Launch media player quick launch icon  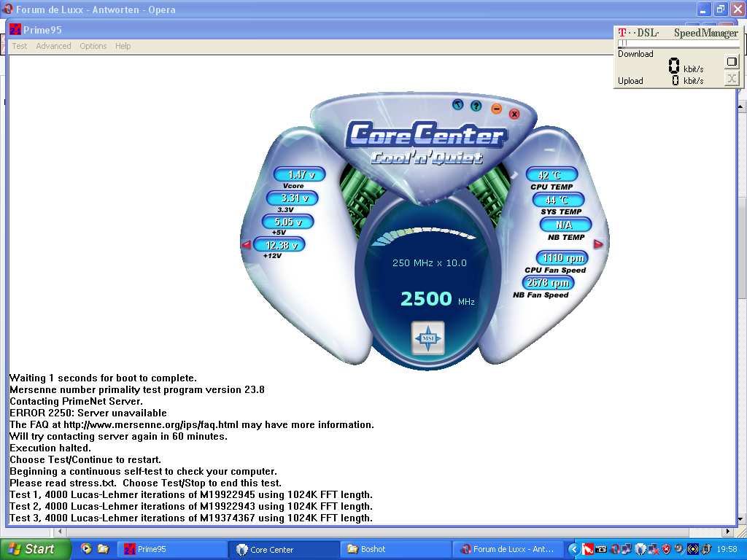coord(86,549)
